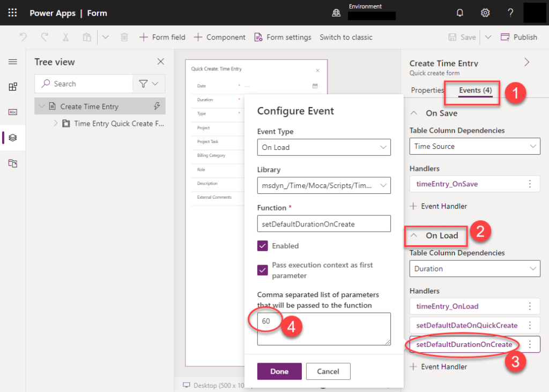Open the Library dropdown

324,185
